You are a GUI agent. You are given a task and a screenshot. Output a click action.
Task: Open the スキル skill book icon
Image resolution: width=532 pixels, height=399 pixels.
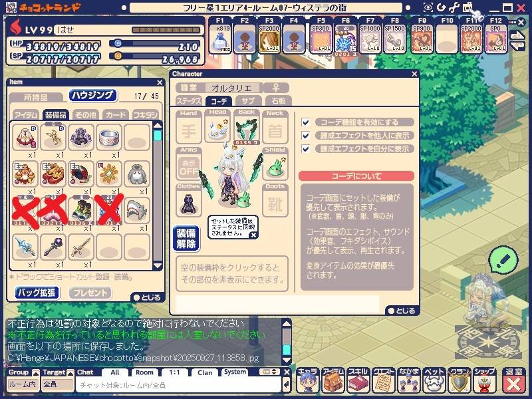[x=358, y=380]
